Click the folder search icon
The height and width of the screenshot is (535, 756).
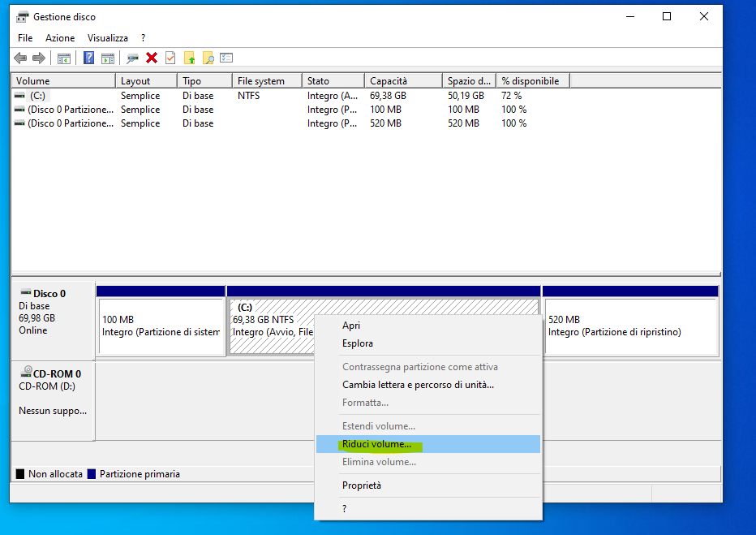click(x=208, y=58)
